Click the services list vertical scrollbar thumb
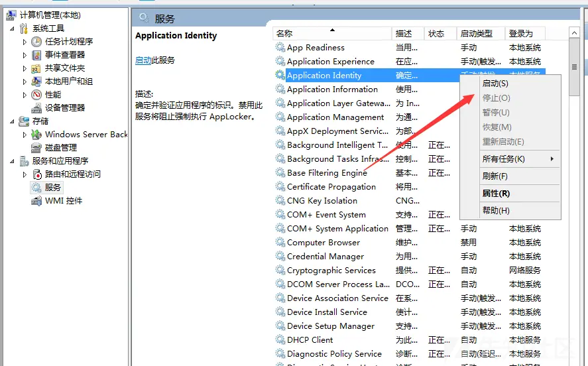Image resolution: width=588 pixels, height=366 pixels. tap(574, 67)
